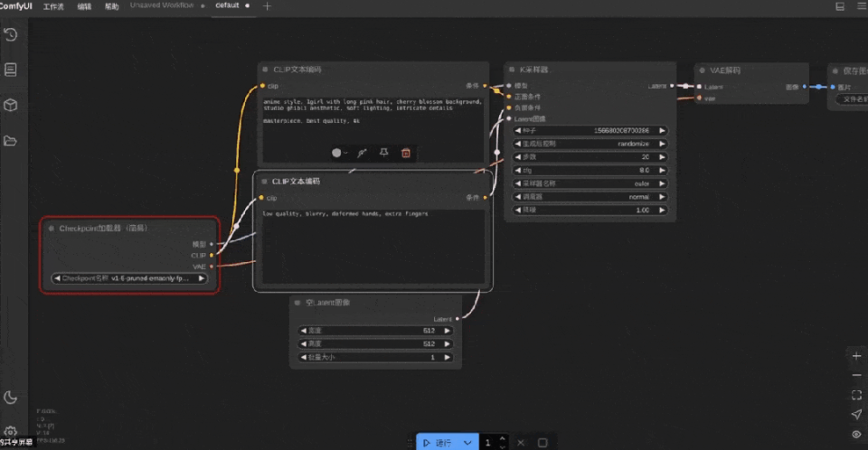Screen dimensions: 868x450
Task: Open the Checkpoint名称 model selector combo
Action: pos(129,278)
